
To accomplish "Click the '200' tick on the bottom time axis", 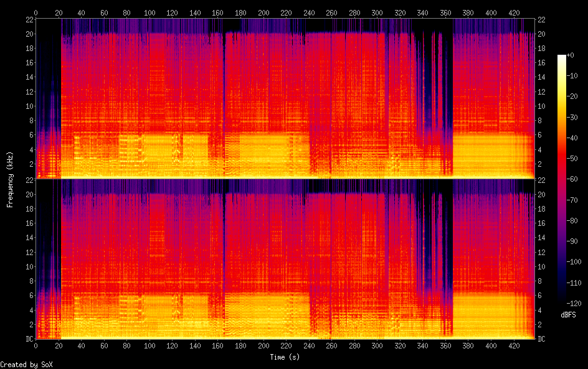I will [263, 345].
